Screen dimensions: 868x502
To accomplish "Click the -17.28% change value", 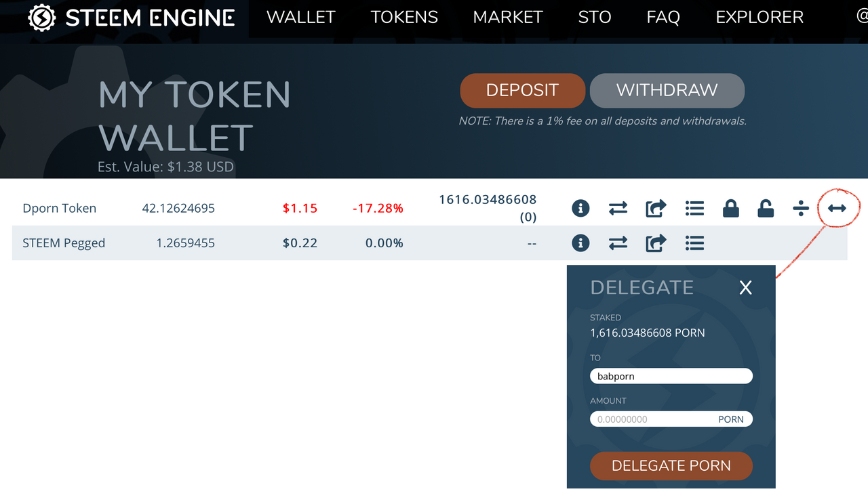I will pos(378,209).
